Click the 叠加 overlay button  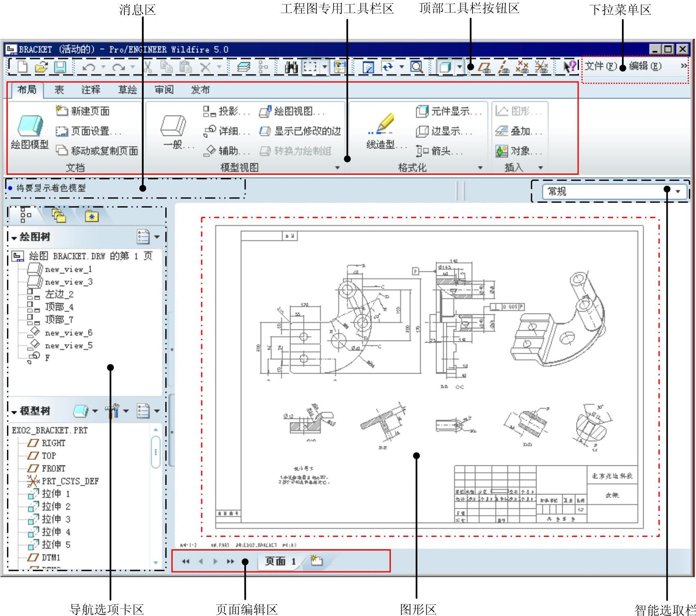click(x=518, y=131)
